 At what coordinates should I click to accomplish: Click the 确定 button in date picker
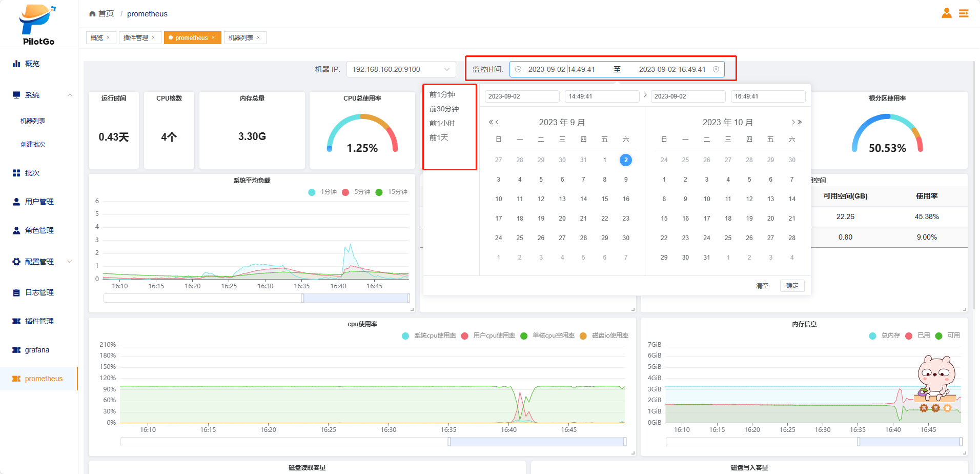792,286
